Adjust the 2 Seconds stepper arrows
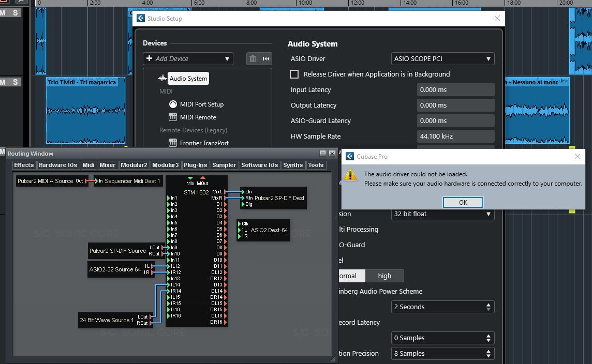Screen dimensions: 592x364 pyautogui.click(x=489, y=307)
